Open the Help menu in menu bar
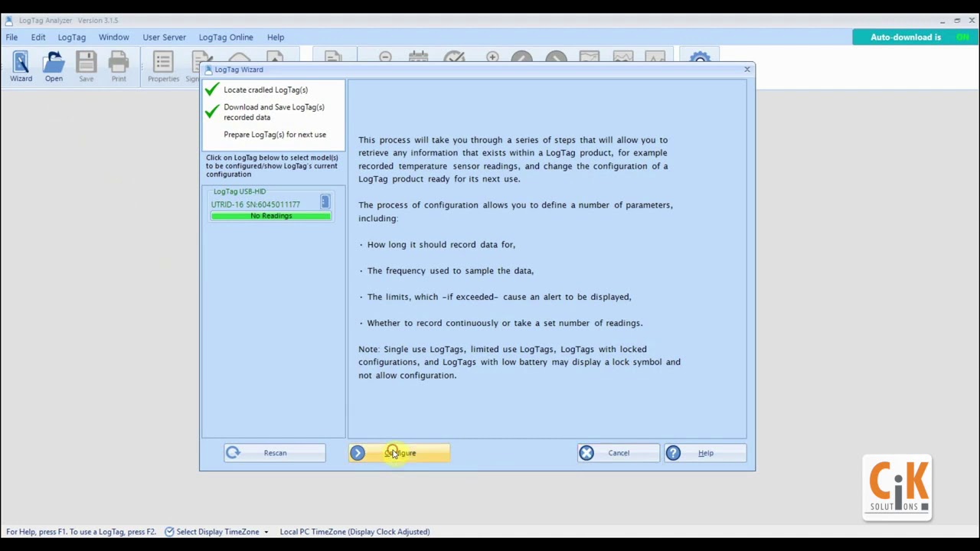Viewport: 980px width, 551px height. (276, 37)
